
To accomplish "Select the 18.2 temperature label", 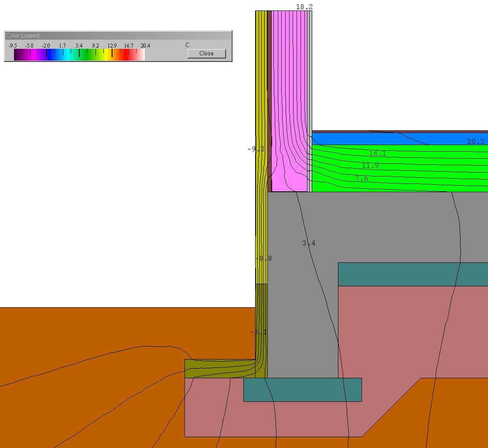I will tap(304, 7).
